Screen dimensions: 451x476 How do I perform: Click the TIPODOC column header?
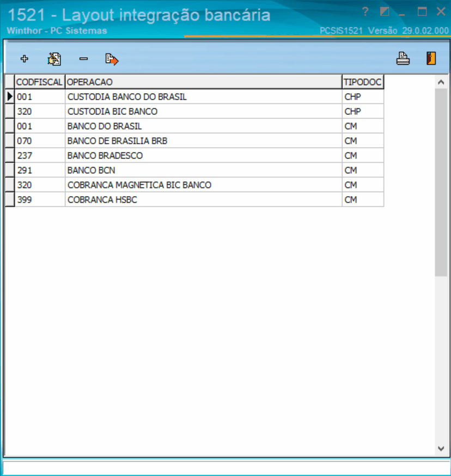point(363,82)
